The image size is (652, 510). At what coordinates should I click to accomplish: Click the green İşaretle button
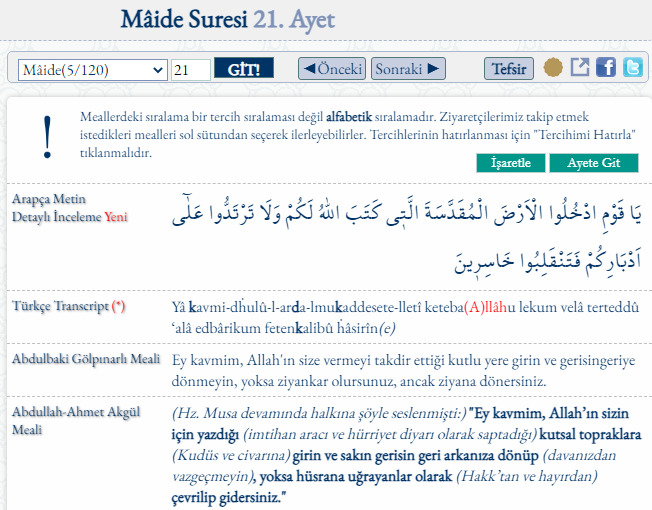[x=511, y=163]
